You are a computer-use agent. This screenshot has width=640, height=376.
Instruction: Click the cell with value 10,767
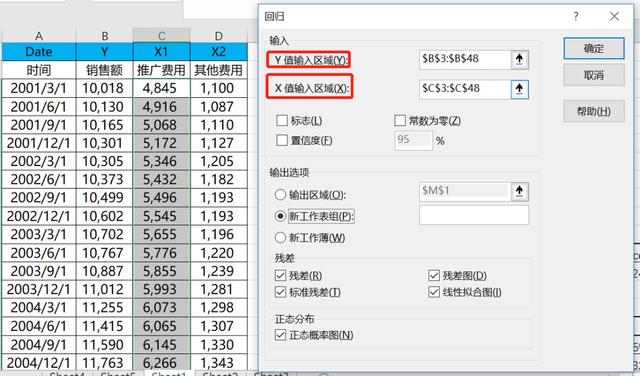click(104, 253)
